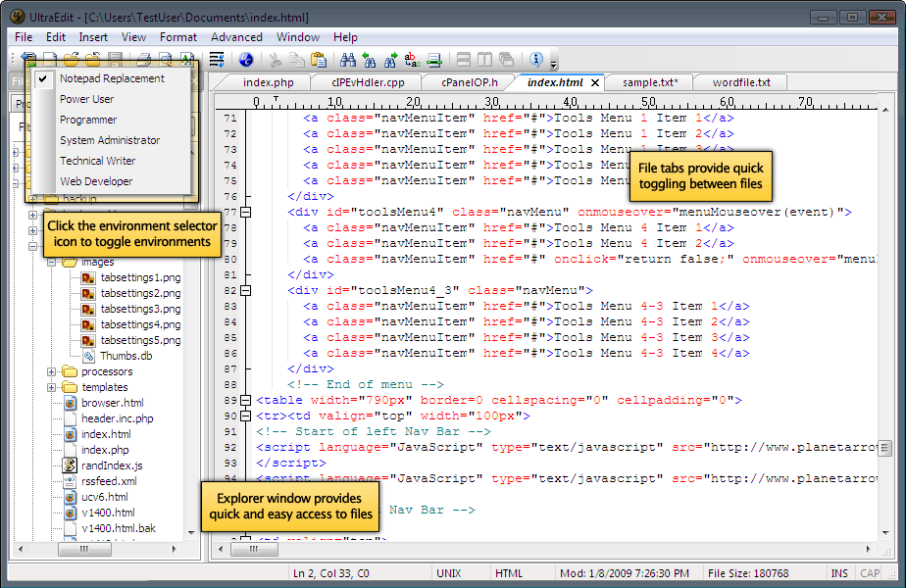This screenshot has height=588, width=906.
Task: Select the Paste icon on the toolbar
Action: coord(319,59)
